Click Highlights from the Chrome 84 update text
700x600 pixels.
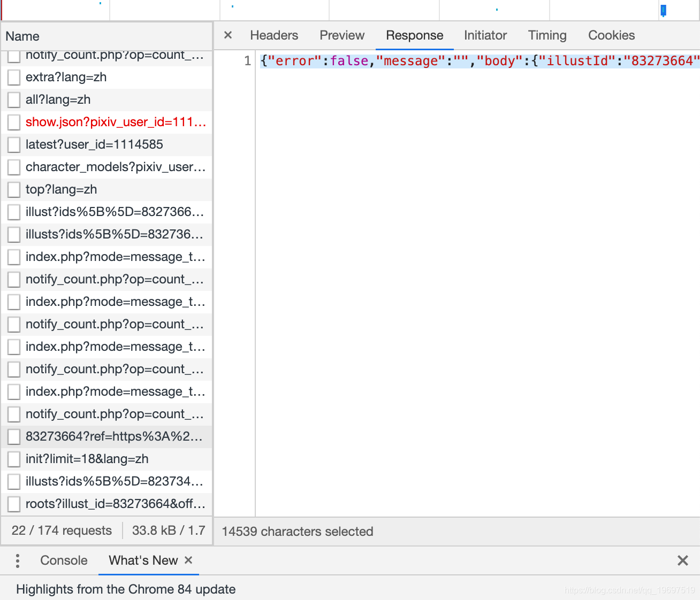coord(126,589)
